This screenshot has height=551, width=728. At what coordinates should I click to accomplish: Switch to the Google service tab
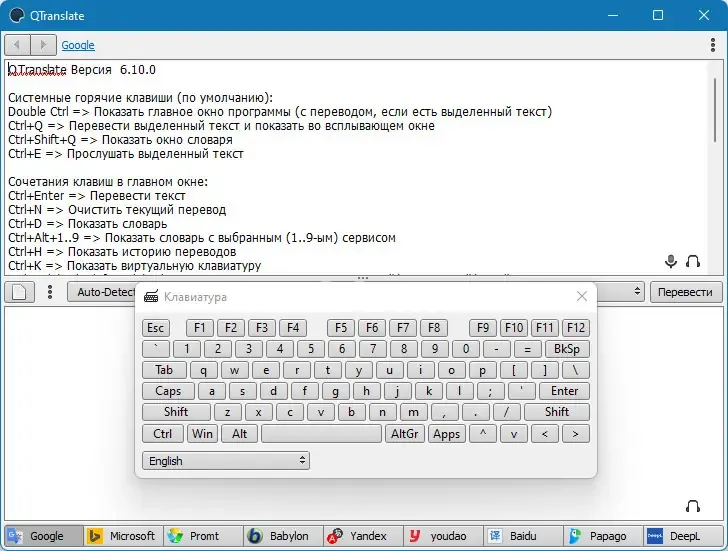[44, 536]
